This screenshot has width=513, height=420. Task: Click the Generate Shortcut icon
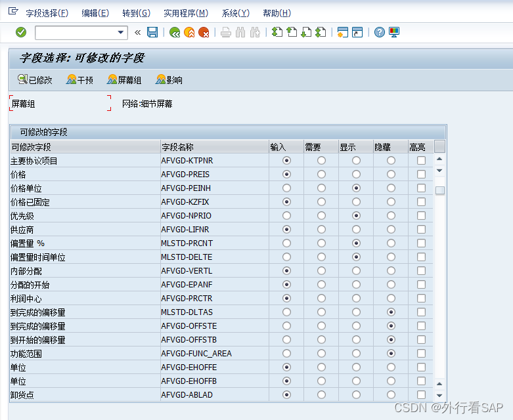pos(357,32)
